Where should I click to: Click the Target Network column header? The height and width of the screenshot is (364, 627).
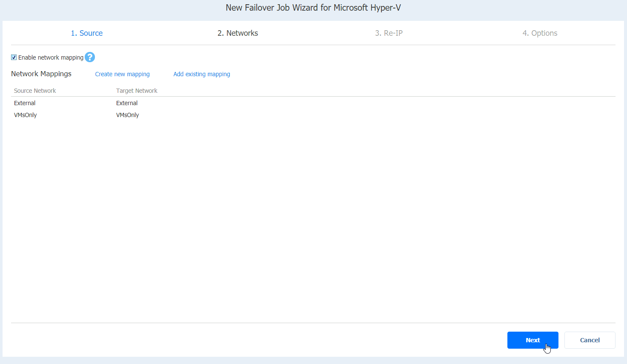(137, 91)
